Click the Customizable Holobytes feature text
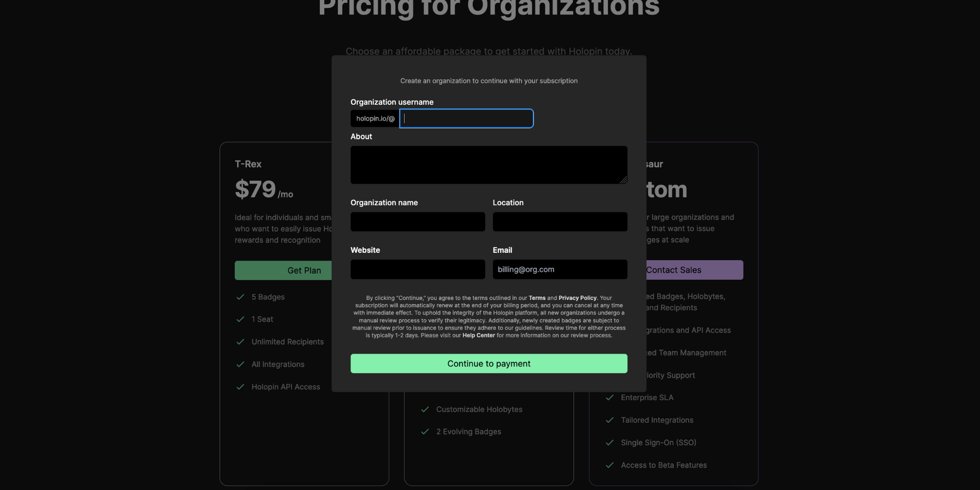The height and width of the screenshot is (490, 980). point(479,409)
